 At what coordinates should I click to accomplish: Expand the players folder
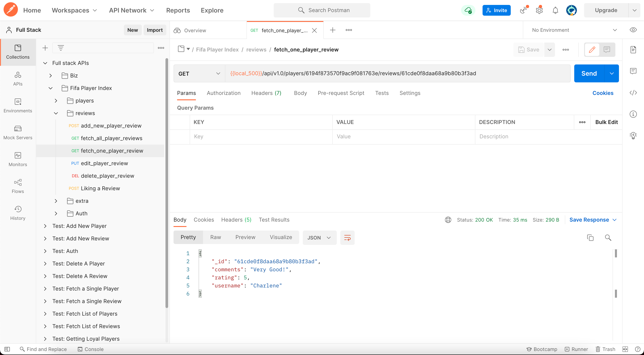56,101
